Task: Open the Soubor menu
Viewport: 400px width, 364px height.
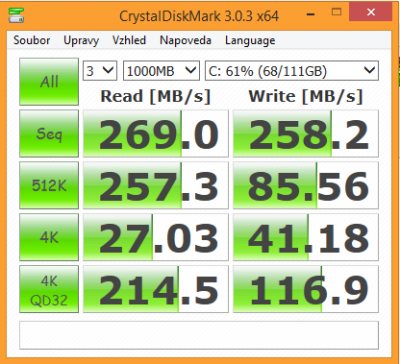Action: 32,40
